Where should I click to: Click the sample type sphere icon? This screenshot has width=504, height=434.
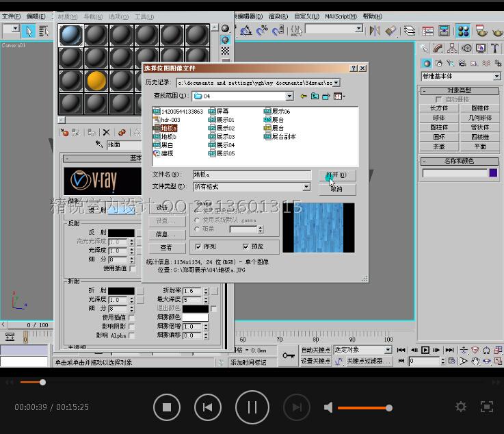pos(226,29)
